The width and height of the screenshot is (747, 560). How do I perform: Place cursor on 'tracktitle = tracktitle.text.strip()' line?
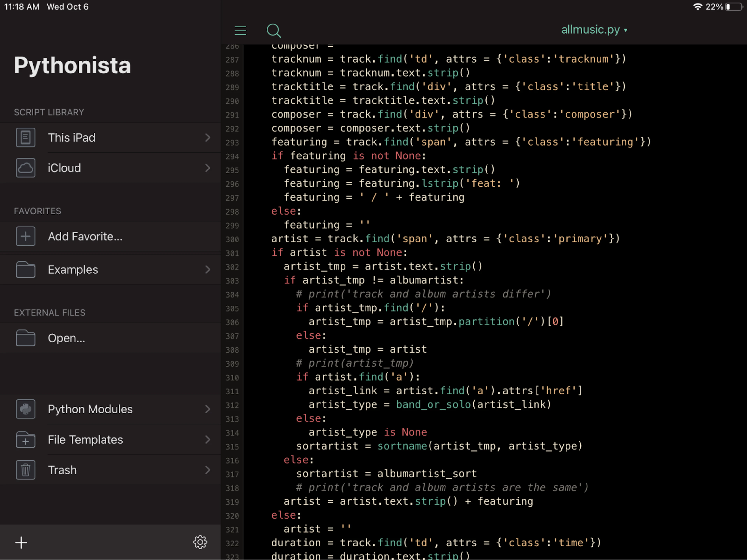tap(383, 100)
